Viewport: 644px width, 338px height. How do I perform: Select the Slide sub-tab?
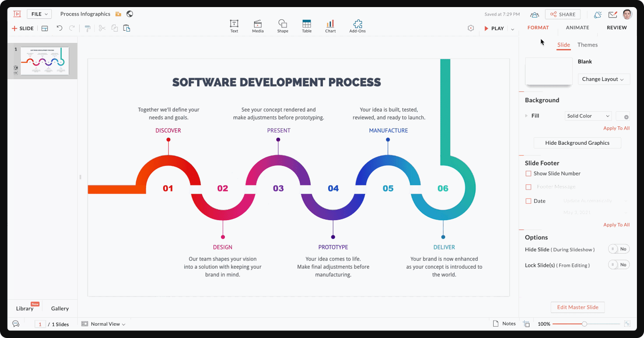click(x=563, y=45)
